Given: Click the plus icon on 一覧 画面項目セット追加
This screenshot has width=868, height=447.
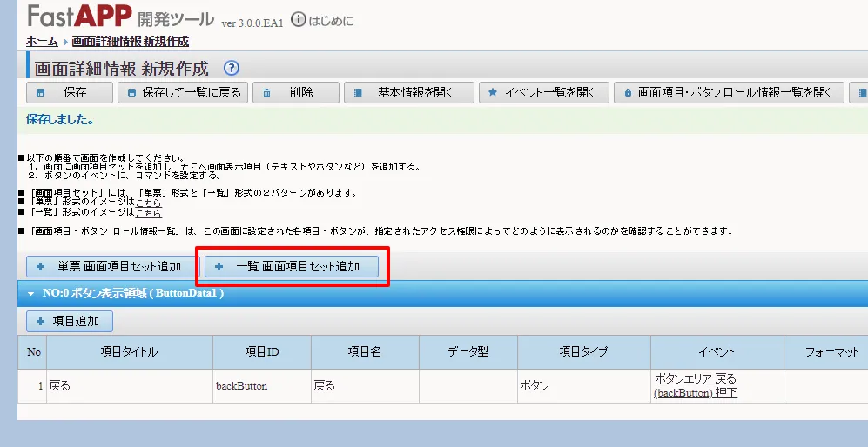Looking at the screenshot, I should pyautogui.click(x=219, y=267).
